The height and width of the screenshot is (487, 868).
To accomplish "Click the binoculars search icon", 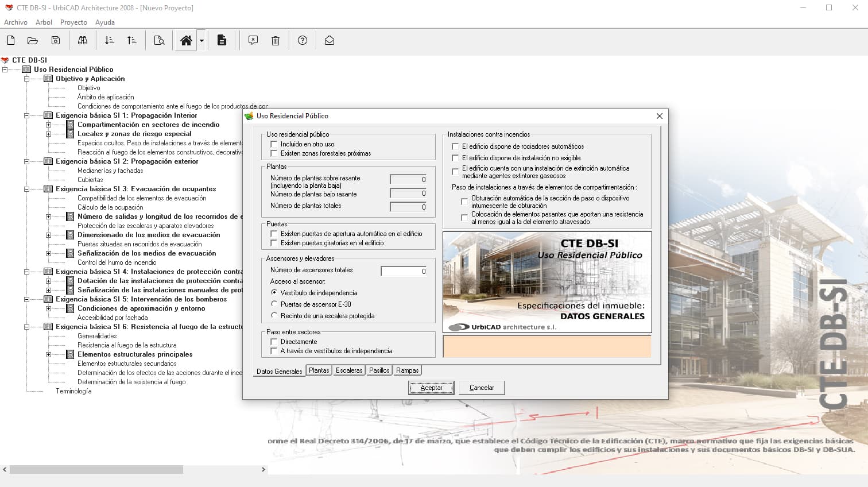I will [x=83, y=40].
